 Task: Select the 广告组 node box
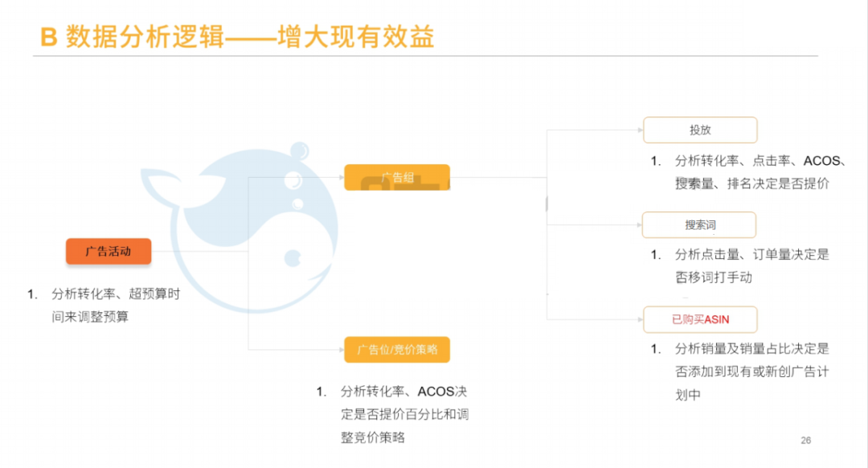tap(397, 177)
